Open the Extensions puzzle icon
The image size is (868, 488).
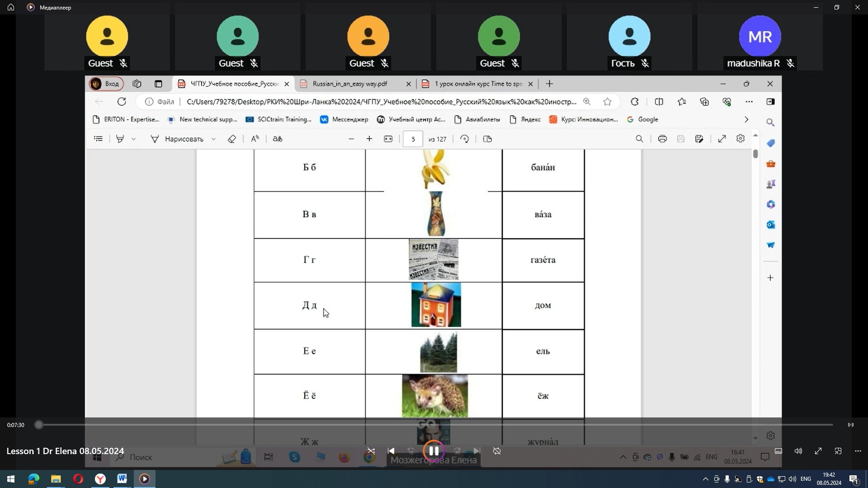pyautogui.click(x=635, y=102)
